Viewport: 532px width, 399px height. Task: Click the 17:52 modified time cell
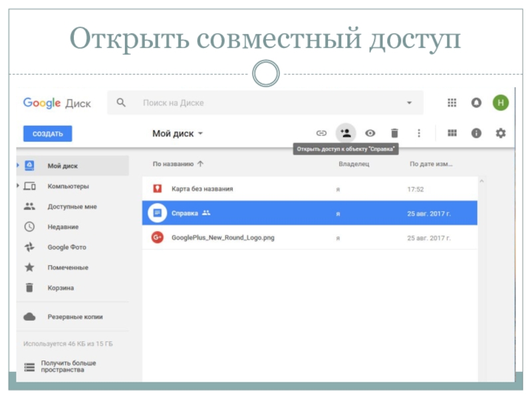pyautogui.click(x=415, y=189)
